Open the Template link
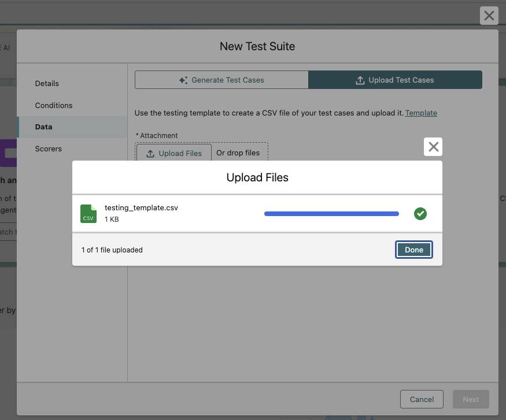Viewport: 506px width, 420px height. pyautogui.click(x=421, y=113)
